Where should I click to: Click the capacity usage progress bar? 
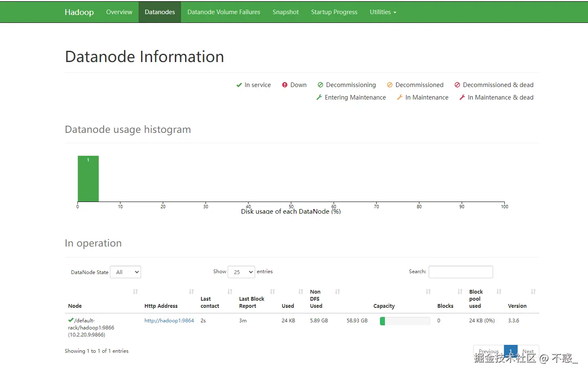pyautogui.click(x=405, y=321)
